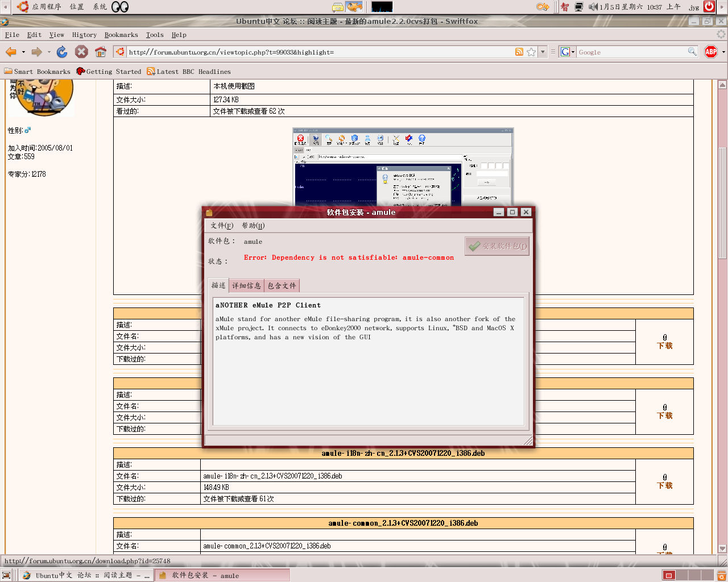Image resolution: width=728 pixels, height=582 pixels.
Task: Click the user avatar image
Action: point(42,98)
